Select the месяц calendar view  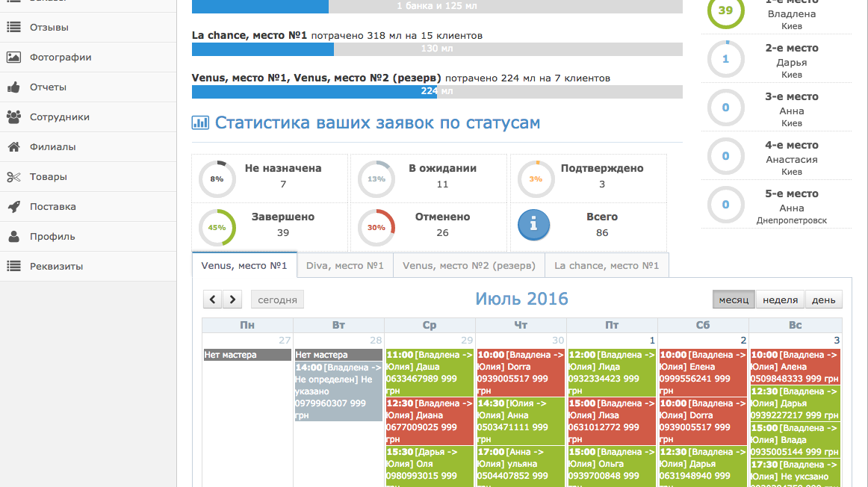(x=734, y=300)
